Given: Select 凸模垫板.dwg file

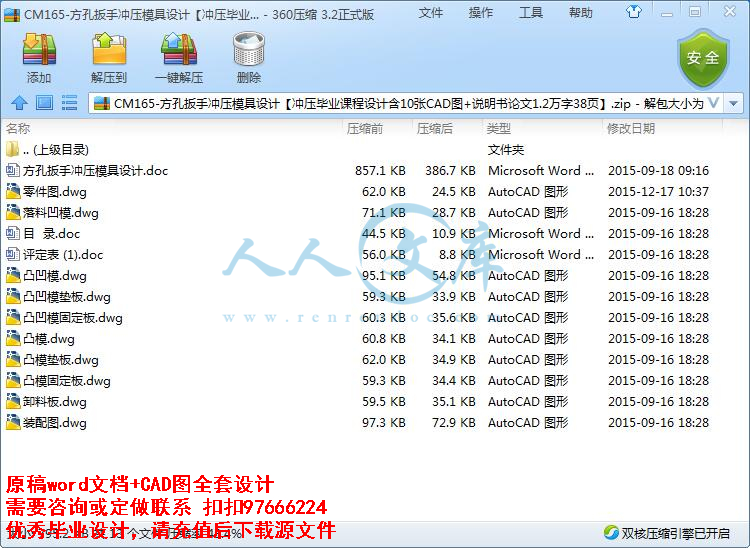Looking at the screenshot, I should 359,360.
